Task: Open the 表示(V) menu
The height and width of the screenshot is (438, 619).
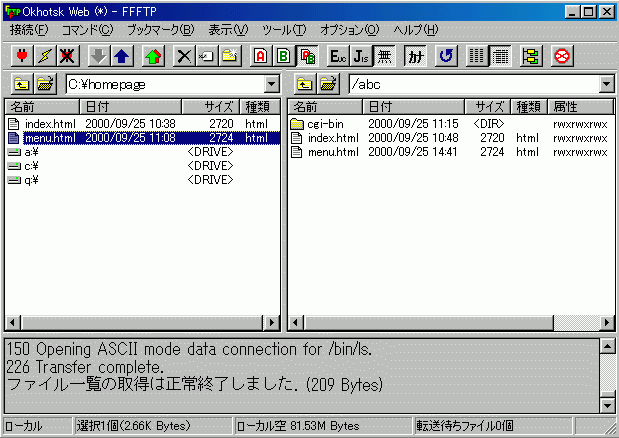Action: [228, 30]
